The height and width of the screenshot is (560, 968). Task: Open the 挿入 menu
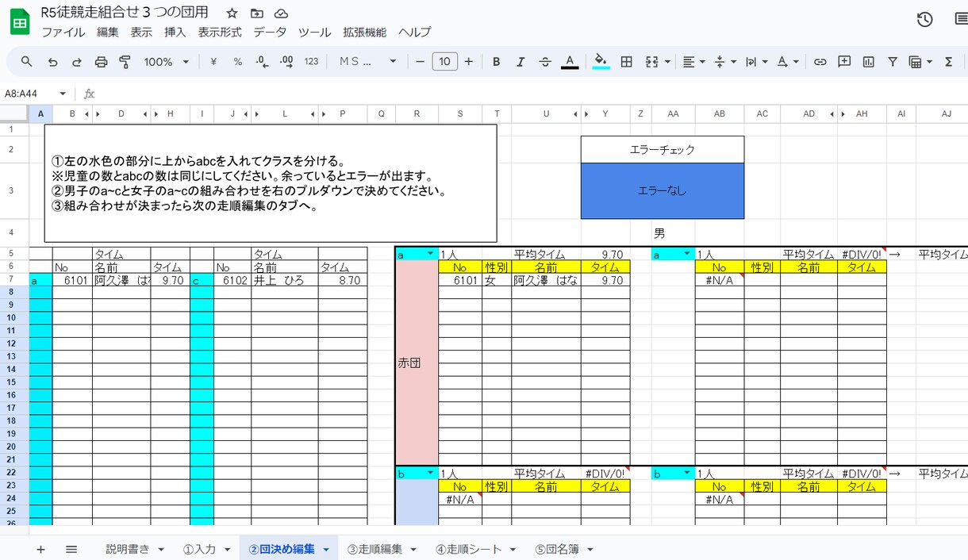(x=175, y=33)
